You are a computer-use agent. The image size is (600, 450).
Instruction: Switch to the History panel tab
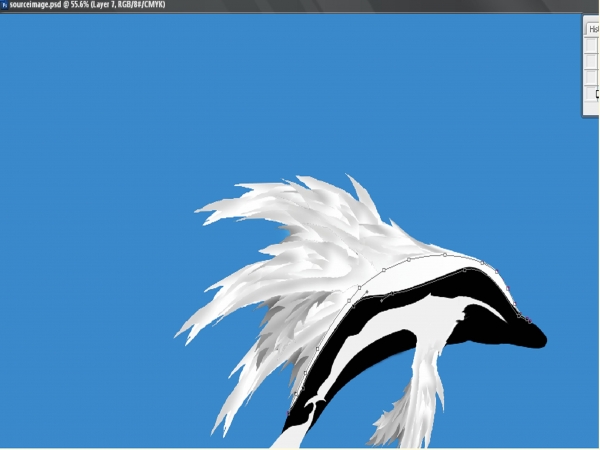click(593, 29)
